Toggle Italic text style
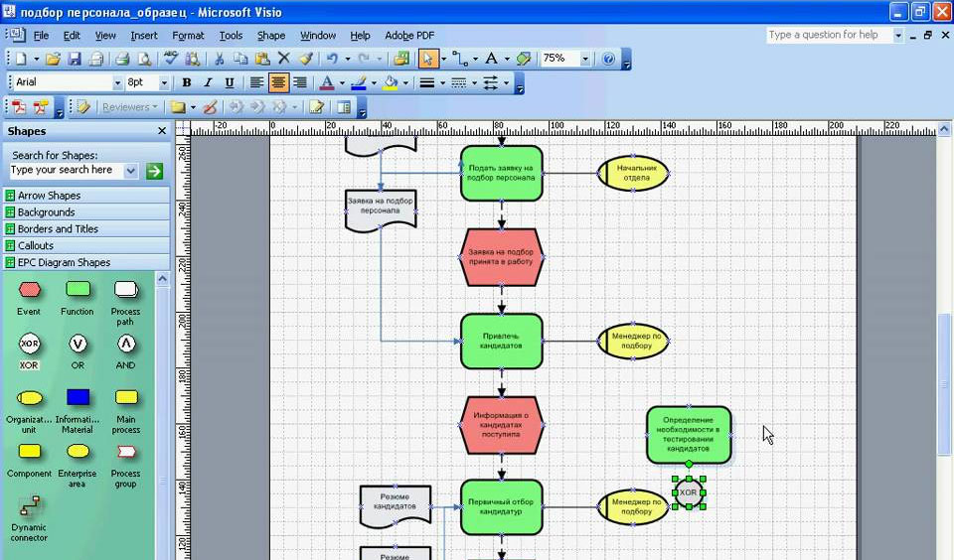 tap(208, 83)
